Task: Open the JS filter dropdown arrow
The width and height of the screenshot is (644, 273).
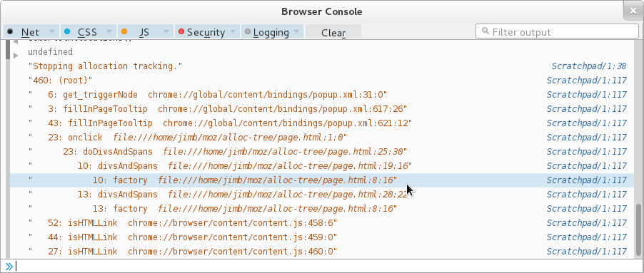Action: [x=166, y=31]
